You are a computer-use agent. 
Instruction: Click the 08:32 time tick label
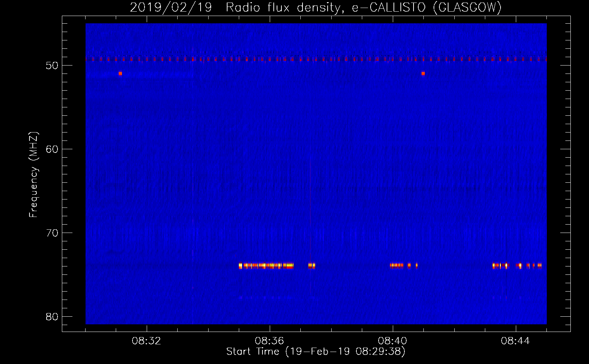coord(146,341)
